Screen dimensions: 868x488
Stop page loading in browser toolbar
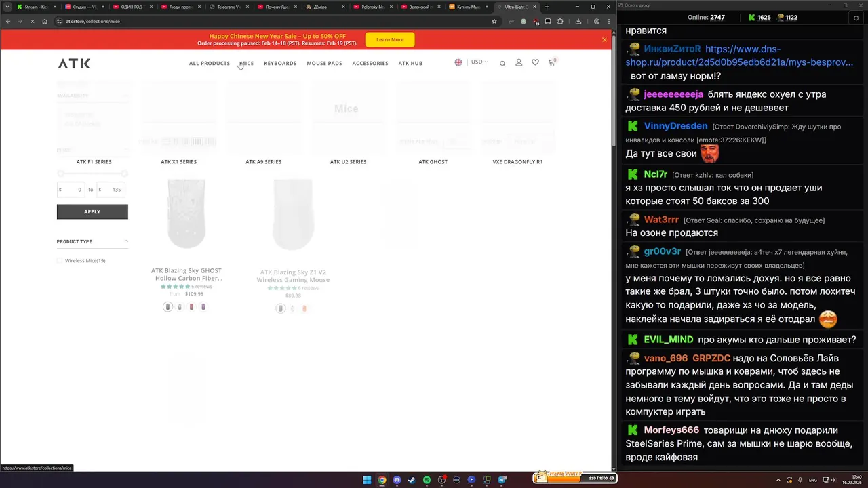32,21
